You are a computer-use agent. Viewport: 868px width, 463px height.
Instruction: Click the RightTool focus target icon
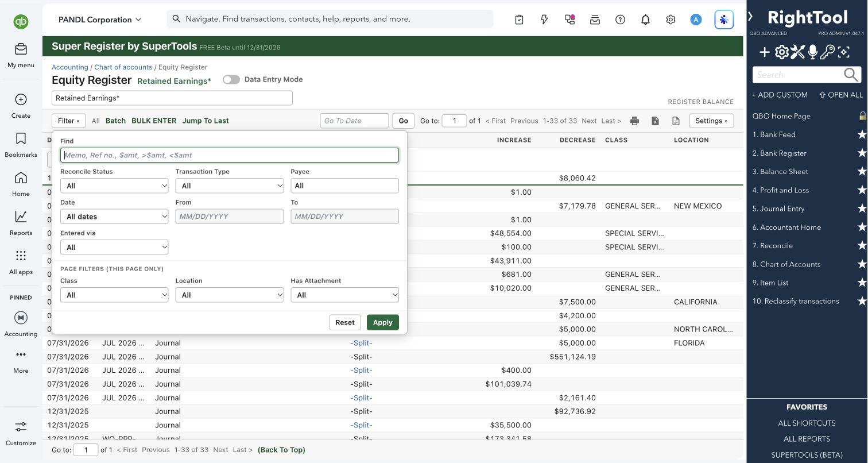(x=843, y=53)
